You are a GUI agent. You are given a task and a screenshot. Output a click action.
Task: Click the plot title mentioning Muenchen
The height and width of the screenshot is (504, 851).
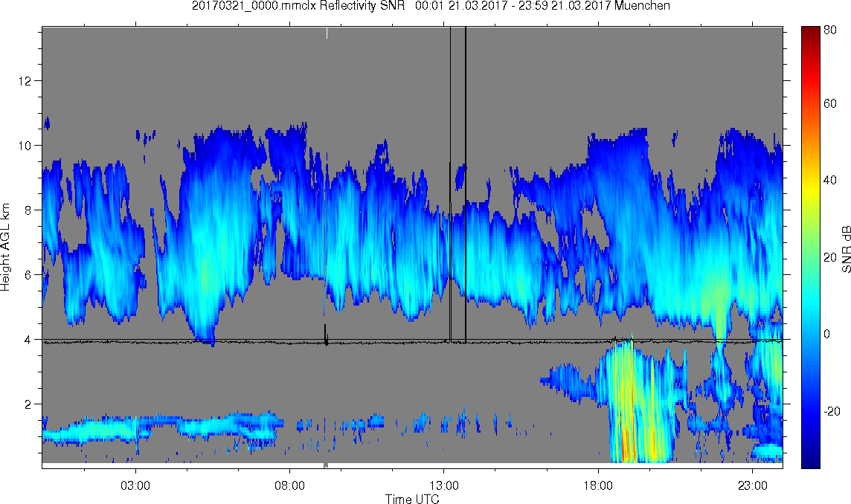(431, 6)
